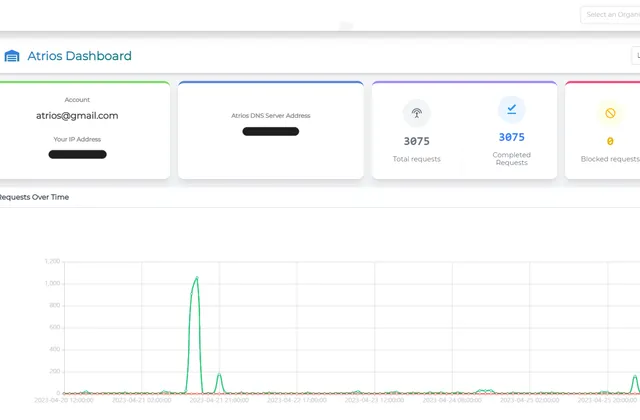
Task: Click the 1,200 y-axis label
Action: pyautogui.click(x=52, y=261)
